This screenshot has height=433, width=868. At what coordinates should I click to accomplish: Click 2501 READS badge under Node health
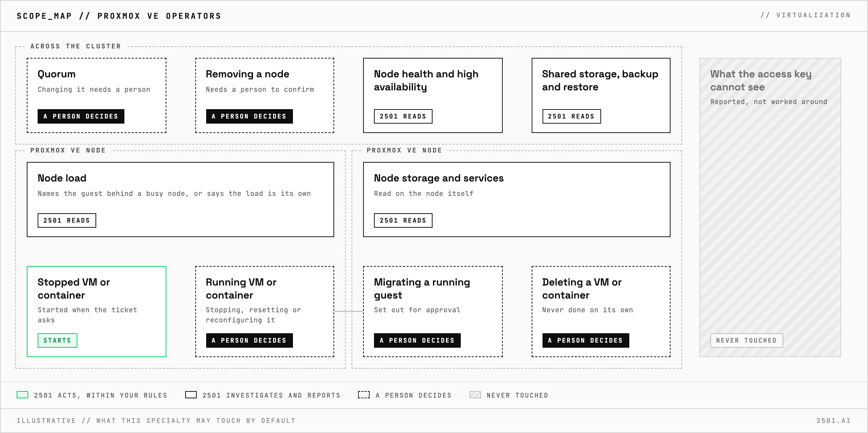click(403, 116)
